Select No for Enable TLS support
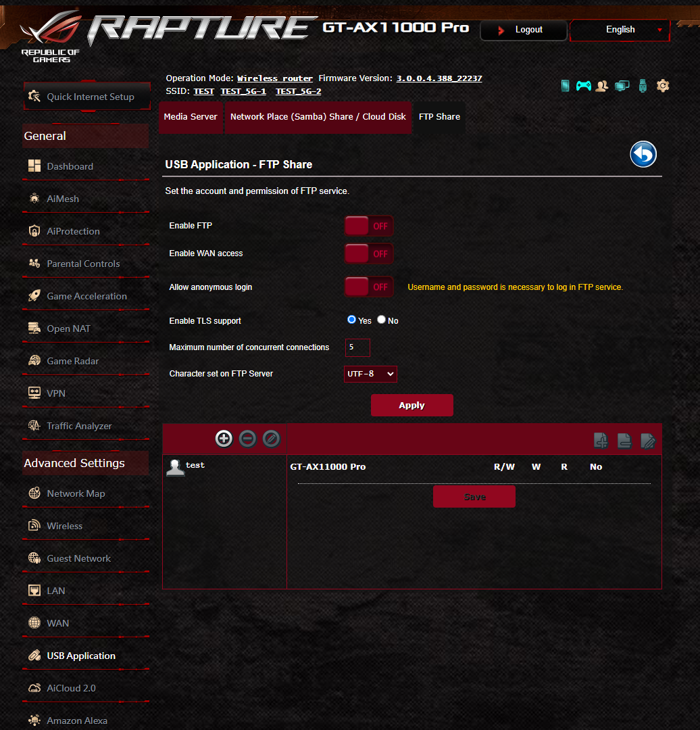The width and height of the screenshot is (700, 730). pos(381,320)
